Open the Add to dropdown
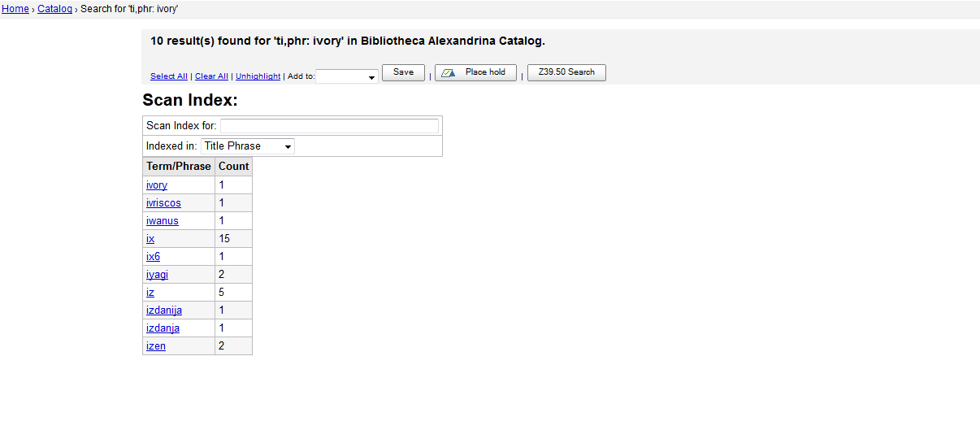 347,76
